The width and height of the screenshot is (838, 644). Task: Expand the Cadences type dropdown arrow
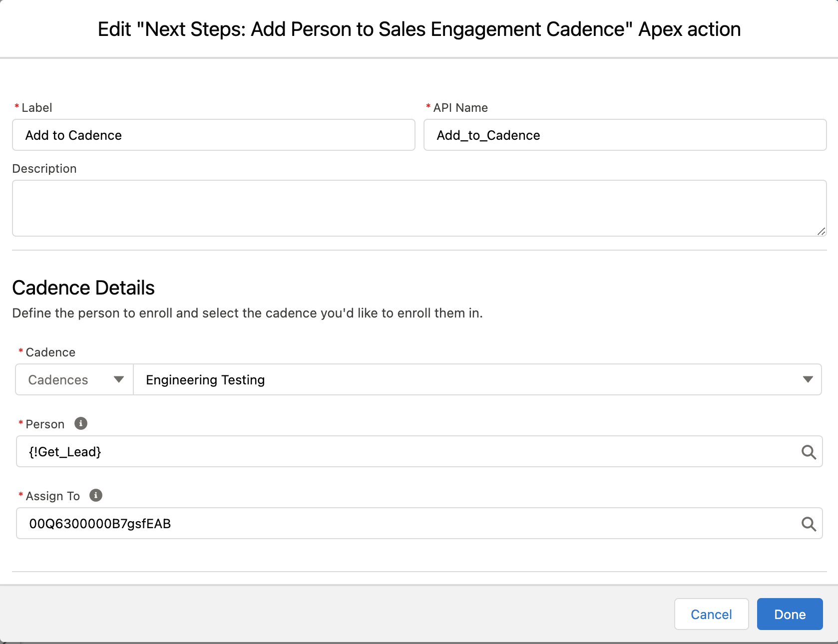pyautogui.click(x=118, y=380)
